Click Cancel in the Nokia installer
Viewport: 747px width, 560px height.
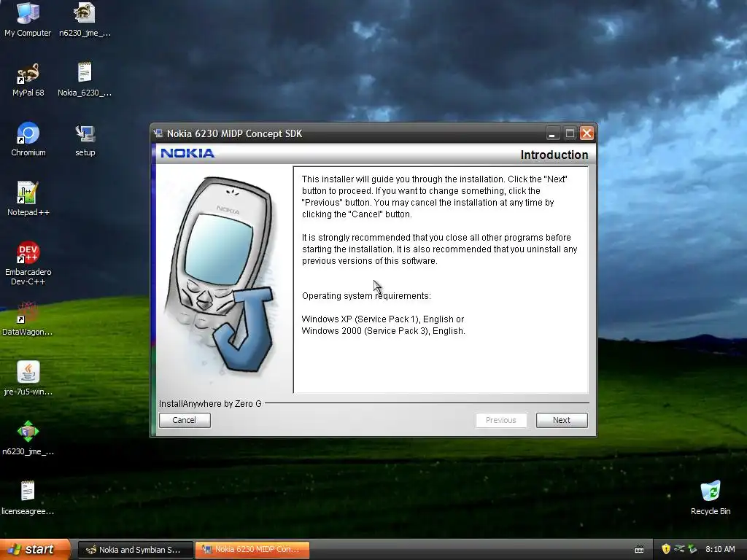(x=185, y=420)
